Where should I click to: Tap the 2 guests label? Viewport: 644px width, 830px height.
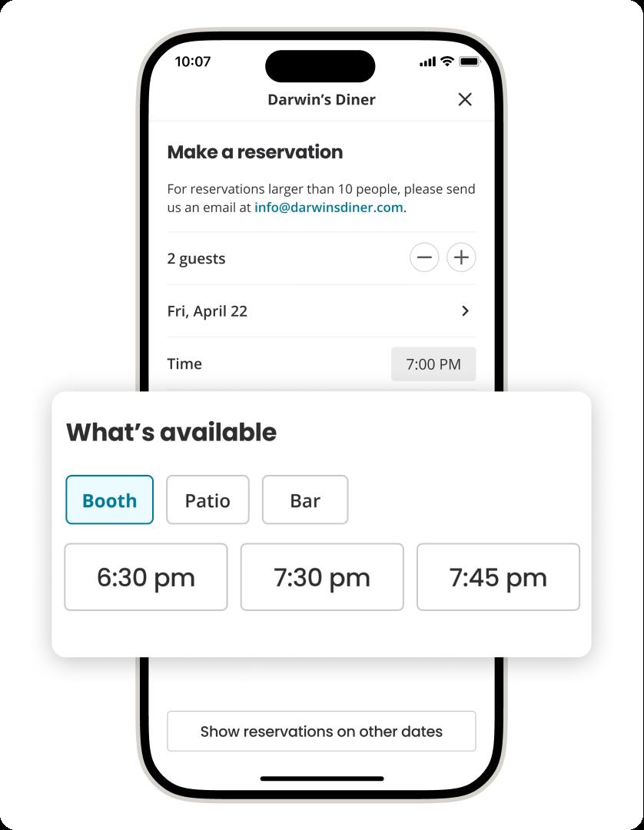coord(196,259)
